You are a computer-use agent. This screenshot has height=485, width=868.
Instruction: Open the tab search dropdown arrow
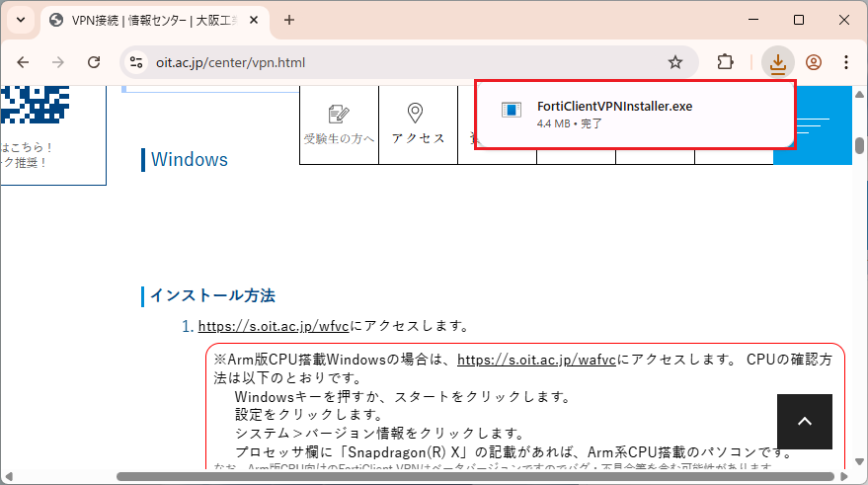(20, 20)
